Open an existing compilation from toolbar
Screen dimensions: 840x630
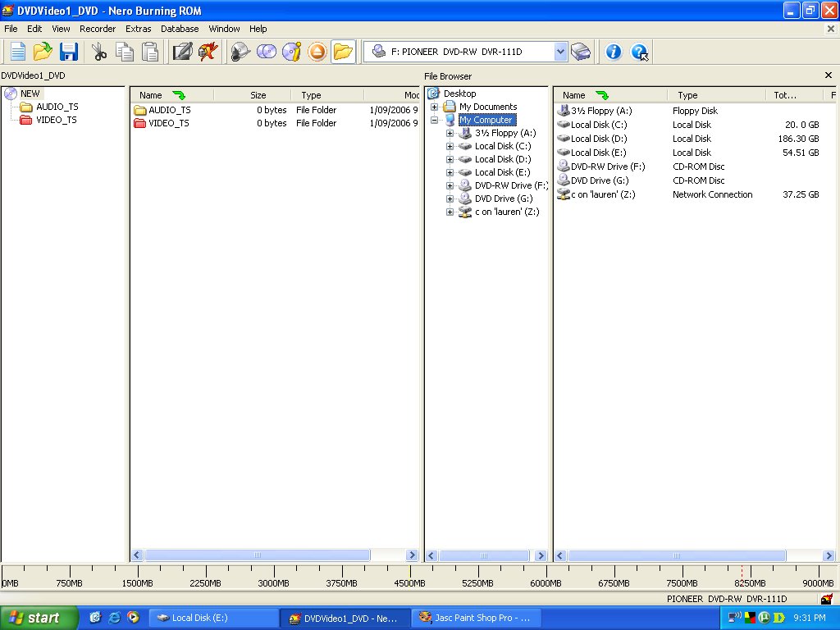pyautogui.click(x=43, y=52)
